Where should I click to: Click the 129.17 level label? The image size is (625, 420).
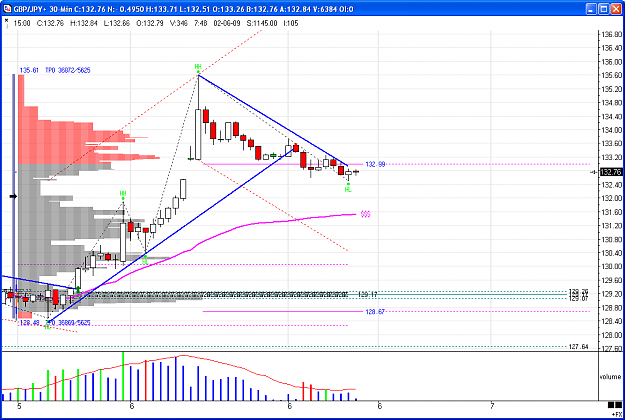368,294
